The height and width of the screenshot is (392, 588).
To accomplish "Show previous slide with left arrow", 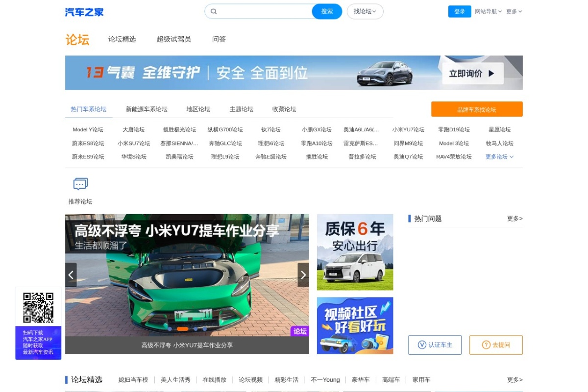I will click(x=71, y=275).
